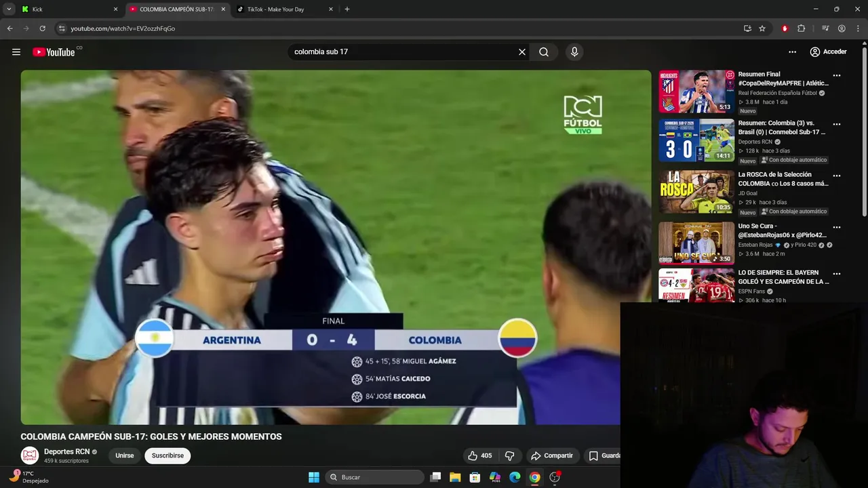This screenshot has height=488, width=868.
Task: Open Microsoft 365 Copilot in the taskbar
Action: (x=495, y=477)
